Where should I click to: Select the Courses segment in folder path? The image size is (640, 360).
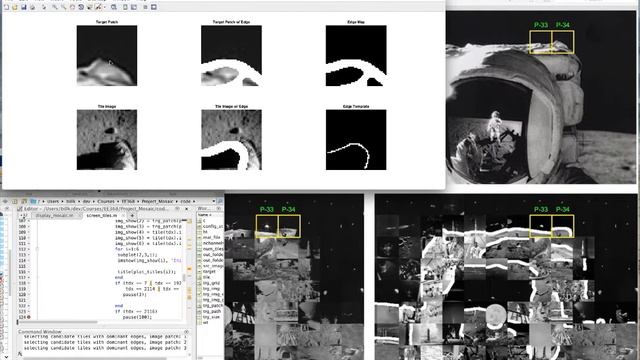coord(106,201)
